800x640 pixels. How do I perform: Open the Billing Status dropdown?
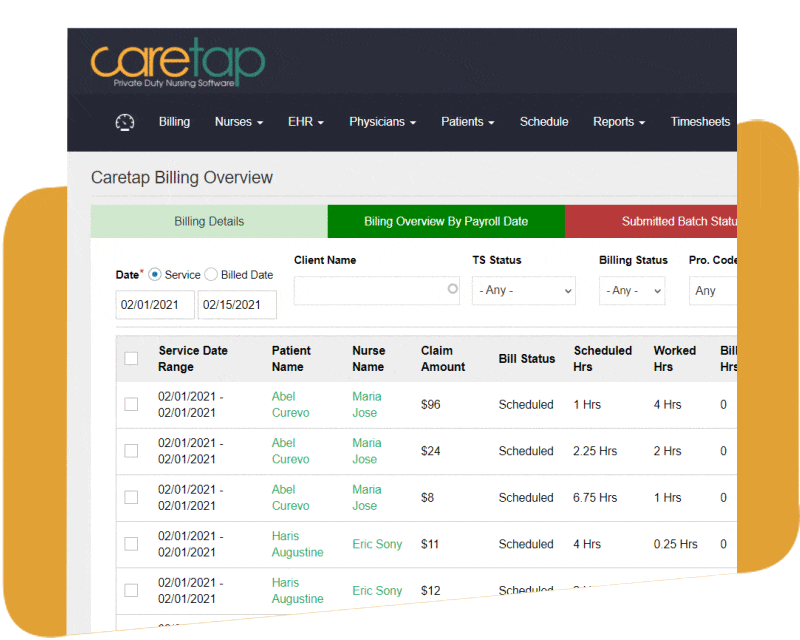pyautogui.click(x=632, y=291)
